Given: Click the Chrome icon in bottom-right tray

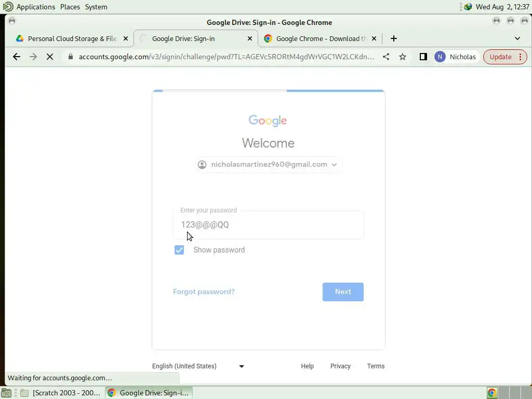Looking at the screenshot, I should tap(491, 393).
